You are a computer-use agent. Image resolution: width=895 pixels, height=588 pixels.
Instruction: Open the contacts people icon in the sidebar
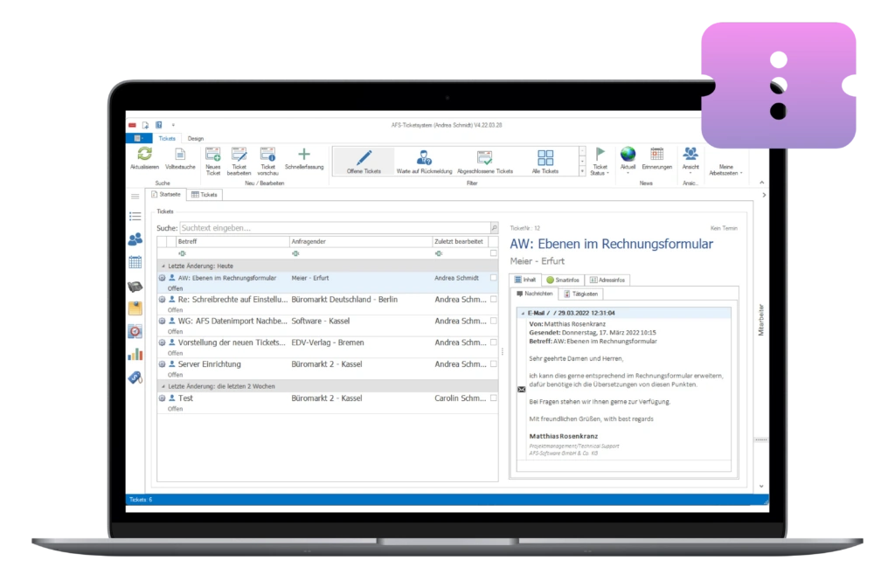click(135, 239)
